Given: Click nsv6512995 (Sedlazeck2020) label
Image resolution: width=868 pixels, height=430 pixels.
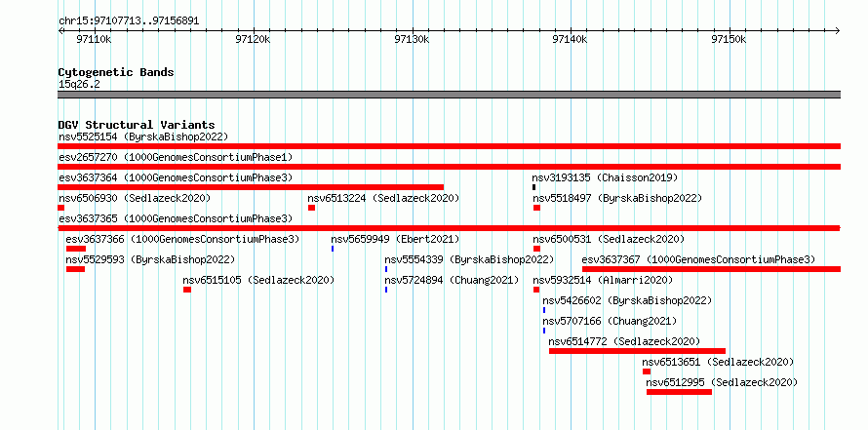Looking at the screenshot, I should pyautogui.click(x=722, y=382).
